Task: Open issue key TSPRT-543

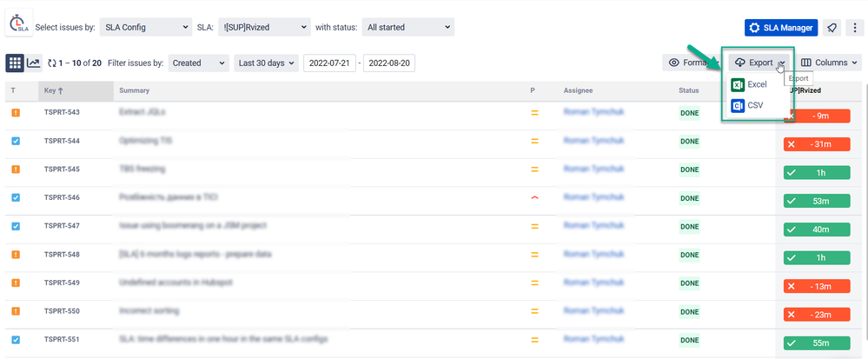Action: click(62, 112)
